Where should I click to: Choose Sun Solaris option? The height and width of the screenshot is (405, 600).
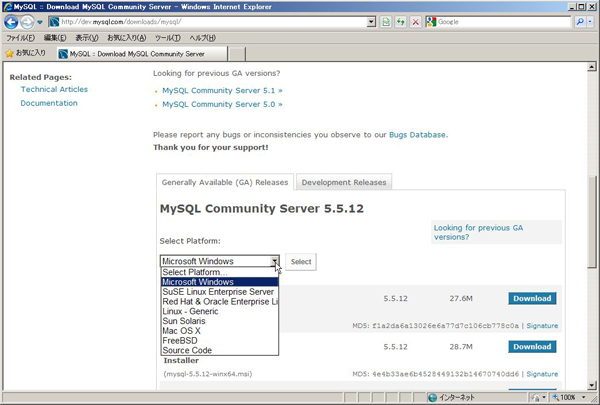[x=220, y=321]
